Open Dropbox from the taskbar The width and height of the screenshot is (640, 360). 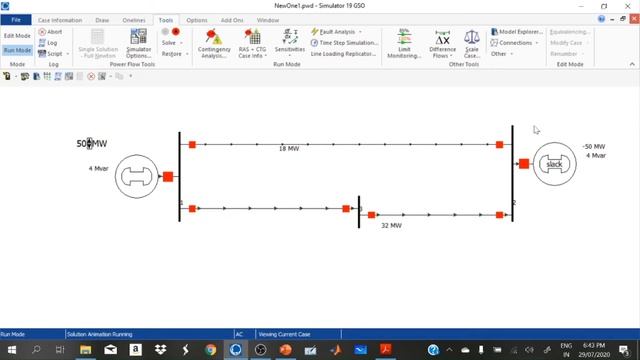(x=160, y=350)
